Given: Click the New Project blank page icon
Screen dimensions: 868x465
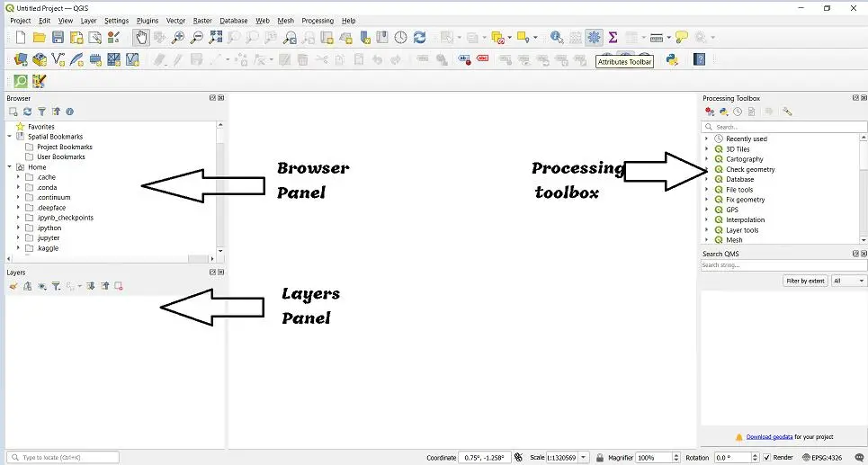Looking at the screenshot, I should tap(20, 37).
